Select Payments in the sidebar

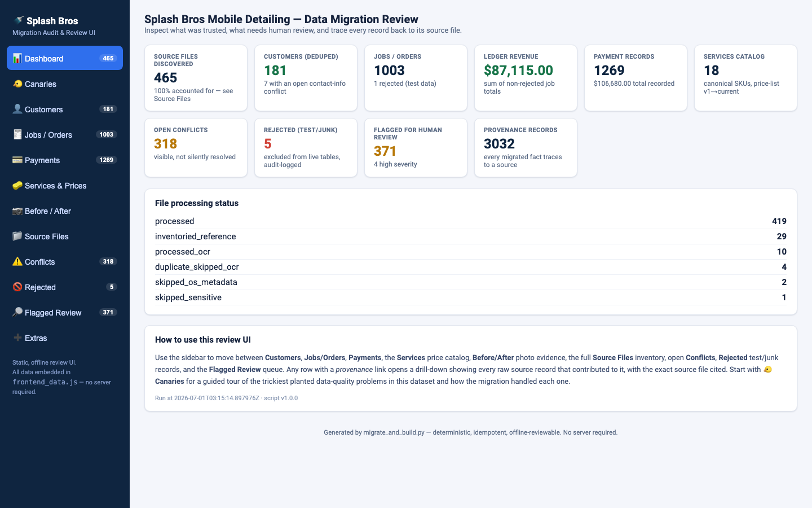tap(65, 160)
